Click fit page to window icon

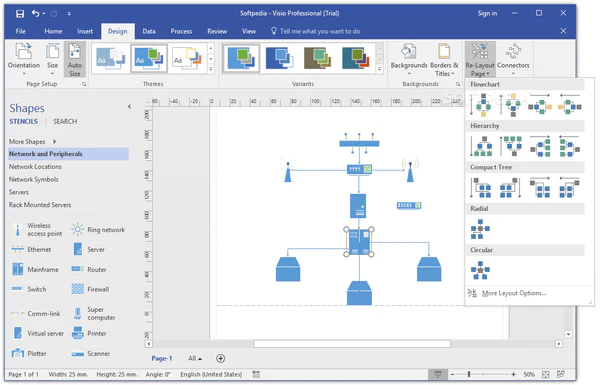pyautogui.click(x=546, y=374)
